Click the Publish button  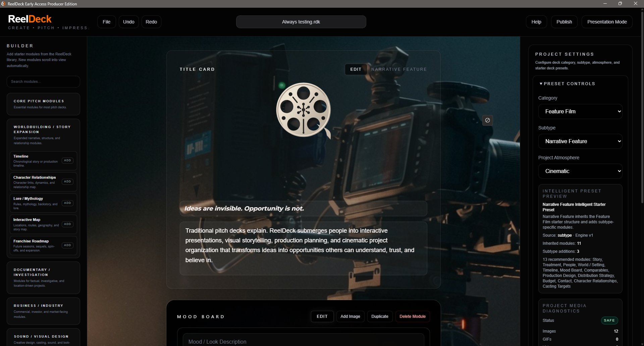[564, 22]
